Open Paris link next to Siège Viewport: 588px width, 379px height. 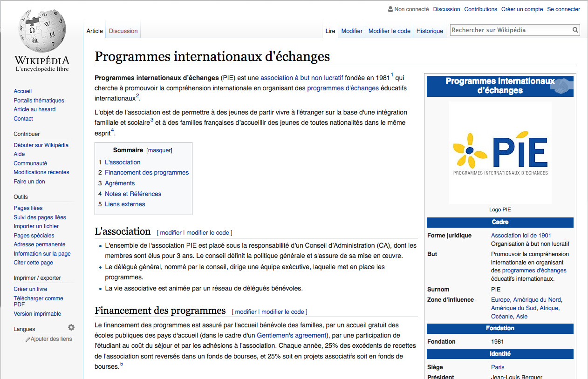(x=498, y=367)
